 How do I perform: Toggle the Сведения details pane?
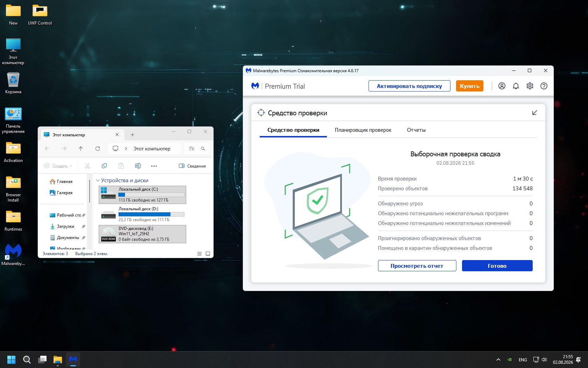(192, 166)
